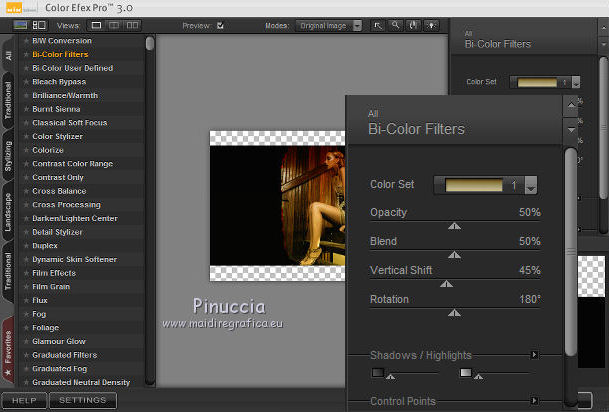Select the single image view icon
Image resolution: width=609 pixels, height=412 pixels.
click(x=97, y=24)
